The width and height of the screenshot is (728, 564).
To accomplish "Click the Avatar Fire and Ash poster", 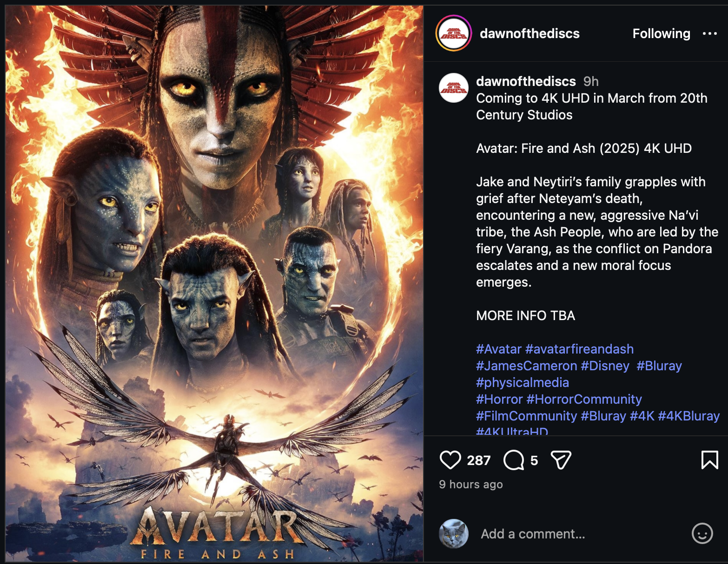I will coord(214,283).
